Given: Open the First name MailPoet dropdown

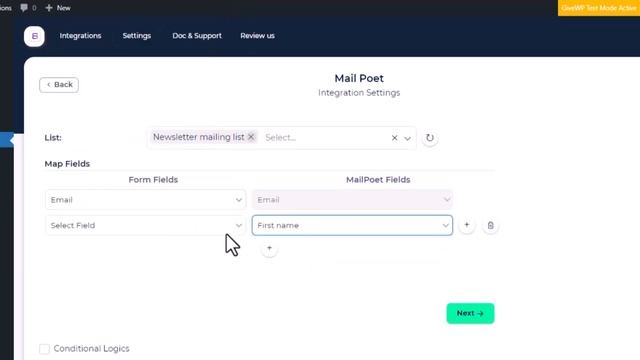Looking at the screenshot, I should [x=352, y=225].
